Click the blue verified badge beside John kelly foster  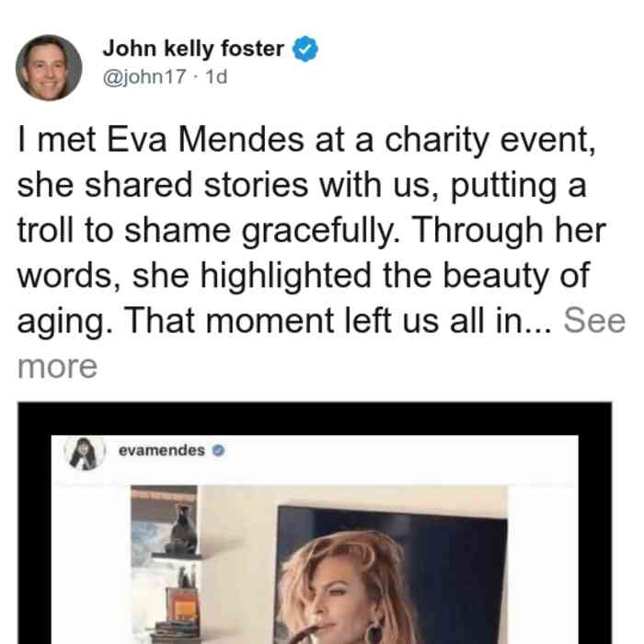click(x=305, y=49)
